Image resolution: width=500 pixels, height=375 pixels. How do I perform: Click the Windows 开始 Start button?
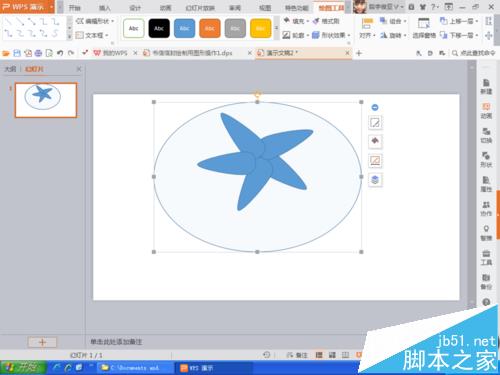click(x=23, y=368)
